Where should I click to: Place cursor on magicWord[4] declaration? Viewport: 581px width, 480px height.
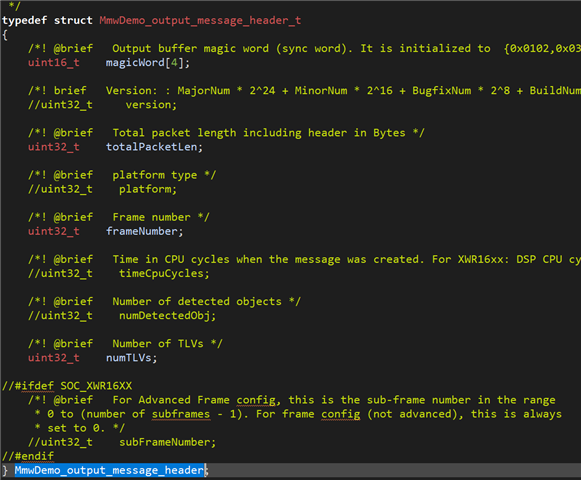[x=148, y=63]
